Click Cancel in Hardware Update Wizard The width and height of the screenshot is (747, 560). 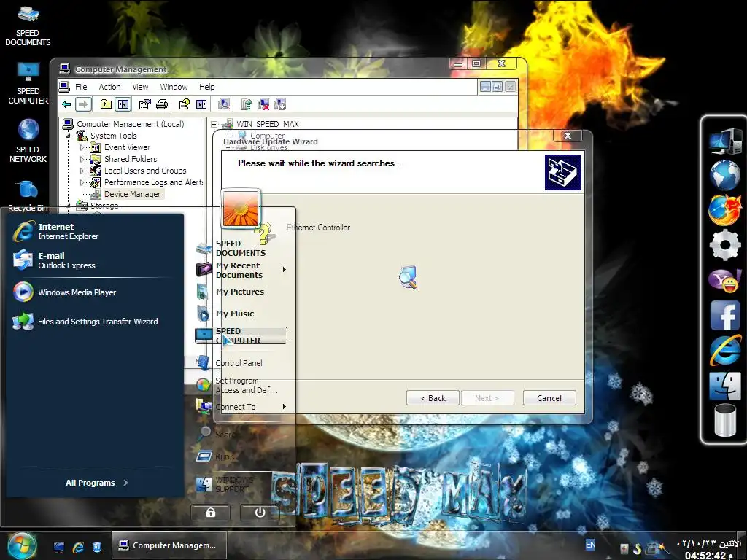click(549, 398)
